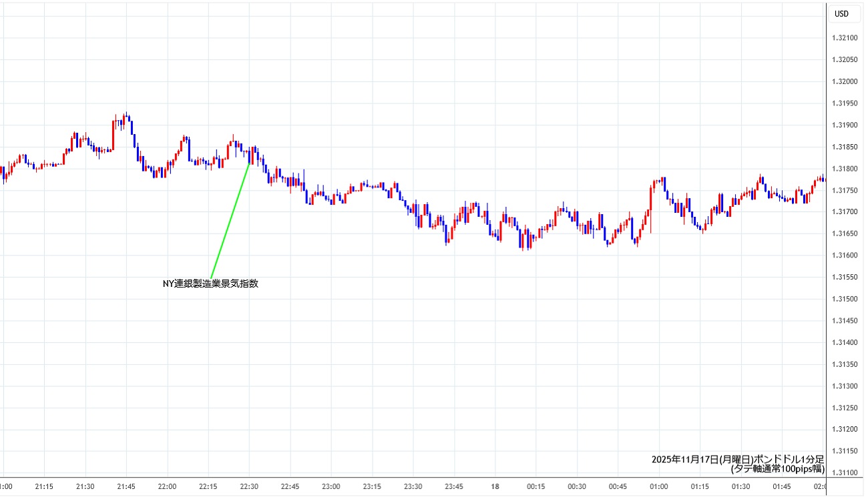Click the 1.31100 price axis label
Viewport: 868px width, 497px height.
pyautogui.click(x=845, y=473)
